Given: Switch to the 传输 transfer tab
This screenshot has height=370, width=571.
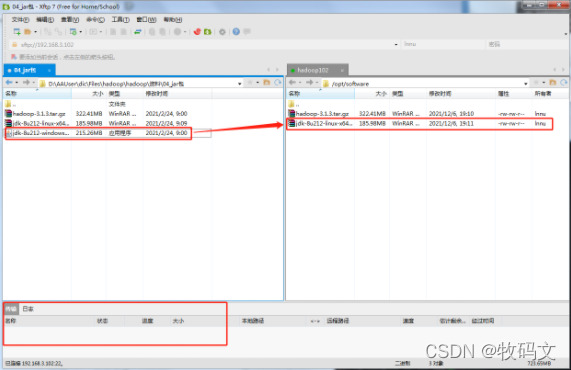Looking at the screenshot, I should (11, 309).
